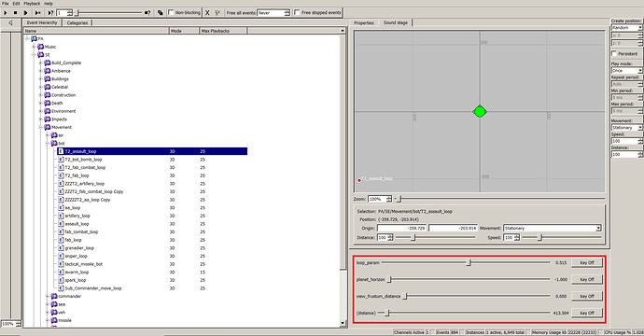The image size is (644, 336).
Task: Expand the Build_Complete folder node
Action: point(41,63)
